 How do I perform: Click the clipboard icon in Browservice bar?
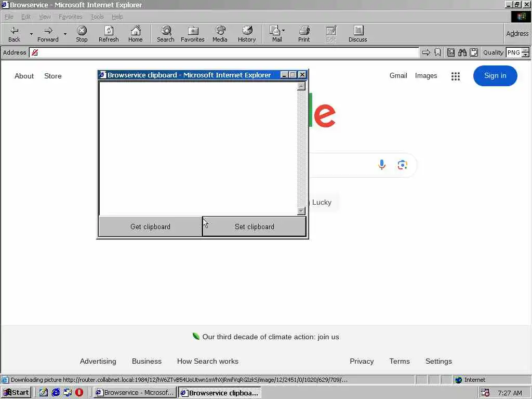pos(474,52)
